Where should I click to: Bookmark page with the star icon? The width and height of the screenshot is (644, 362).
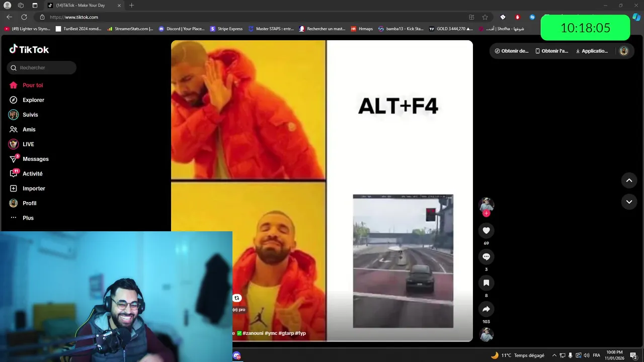[x=485, y=17]
